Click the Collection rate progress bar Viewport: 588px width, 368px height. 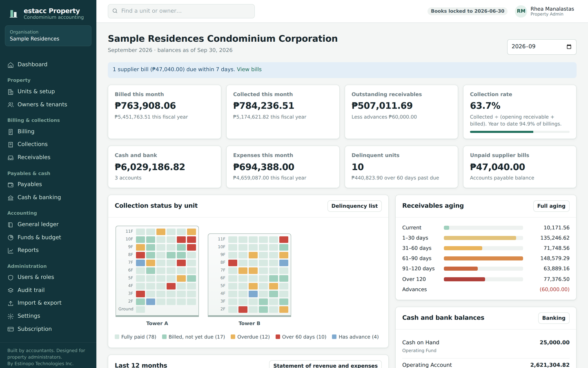[520, 132]
